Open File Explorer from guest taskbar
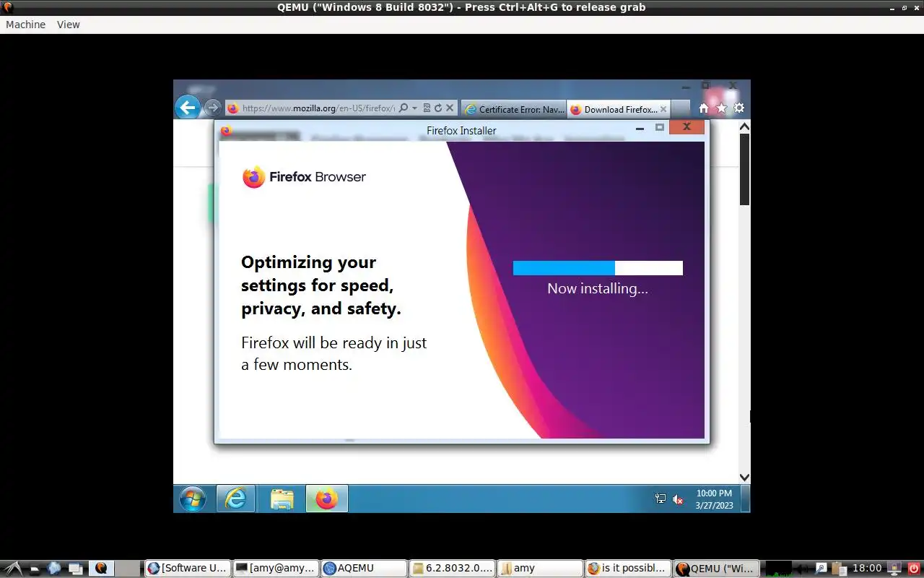The width and height of the screenshot is (924, 578). [282, 499]
